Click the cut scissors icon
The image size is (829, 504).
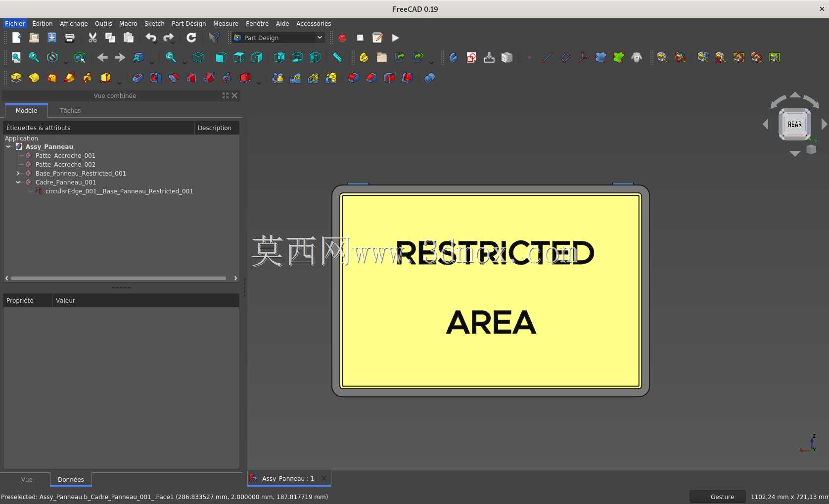point(92,38)
